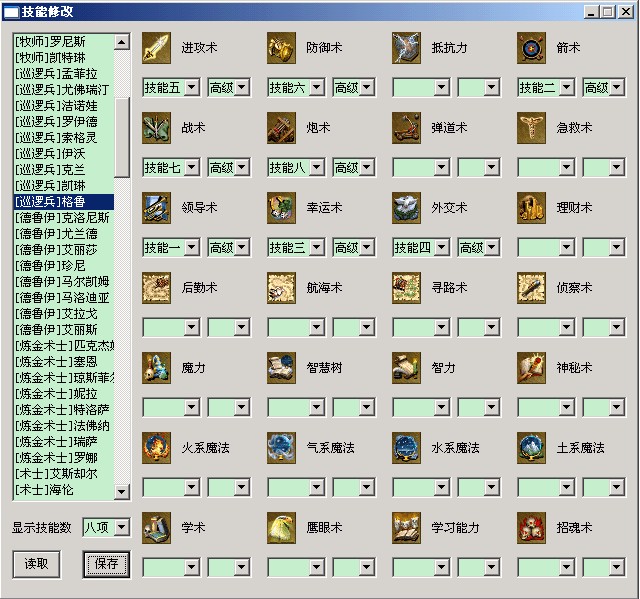Select hero [德鲁伊]珍尼 in the list
This screenshot has height=599, width=640.
(x=64, y=266)
